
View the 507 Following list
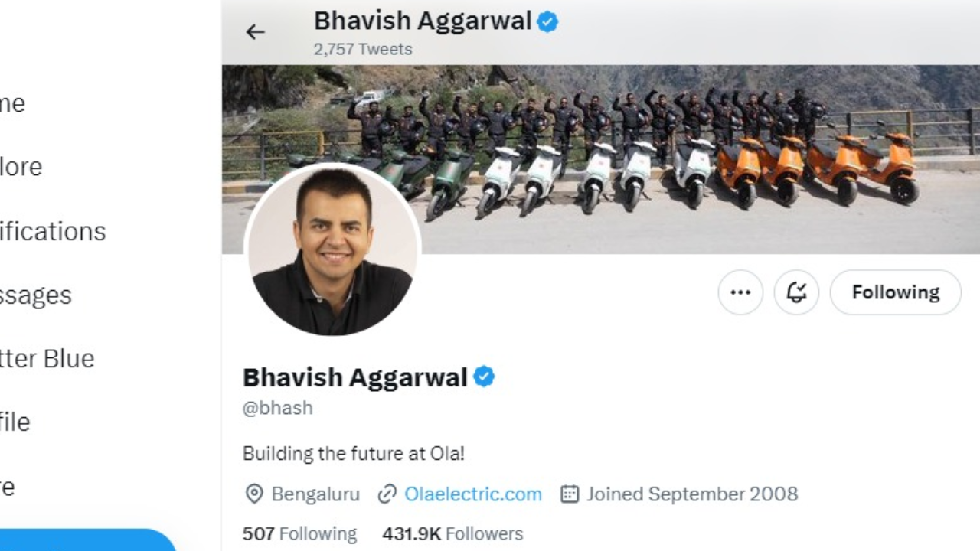[x=299, y=533]
